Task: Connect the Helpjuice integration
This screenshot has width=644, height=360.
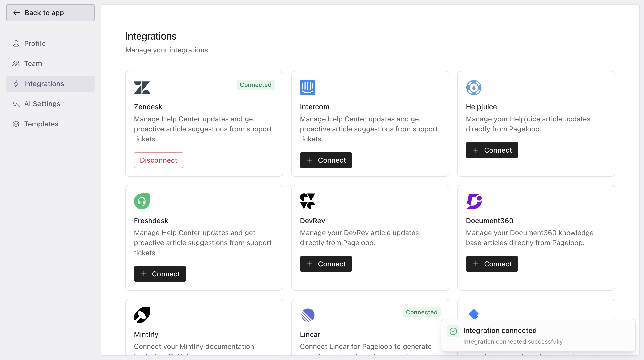Action: (x=492, y=150)
